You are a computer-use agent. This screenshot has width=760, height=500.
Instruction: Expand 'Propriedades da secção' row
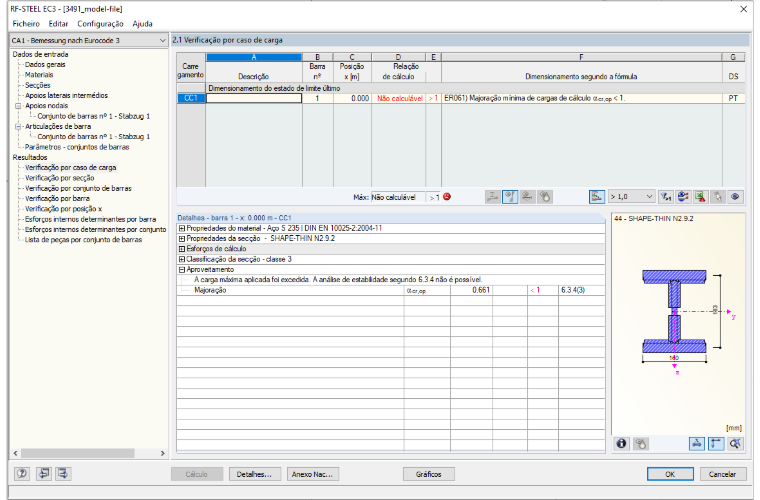pos(182,238)
